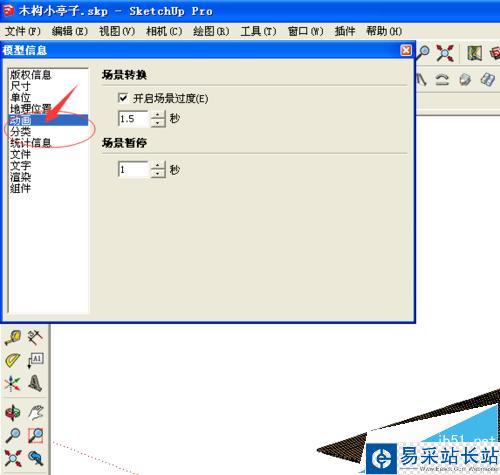Close the 模型信息 dialog
Image resolution: width=500 pixels, height=475 pixels.
click(406, 50)
